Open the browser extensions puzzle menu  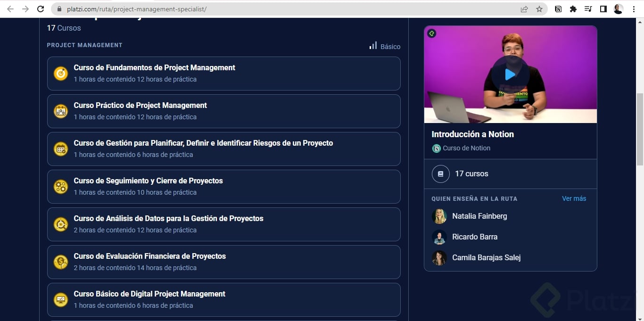tap(573, 8)
